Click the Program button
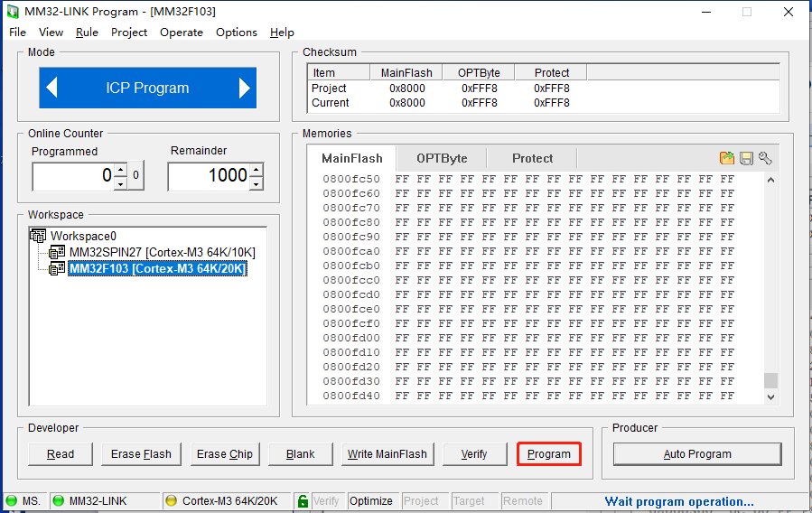The image size is (812, 513). click(549, 454)
